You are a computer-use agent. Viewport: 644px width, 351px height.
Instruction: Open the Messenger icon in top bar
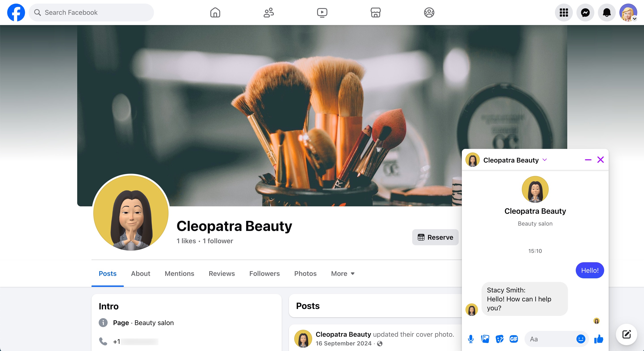click(x=585, y=13)
